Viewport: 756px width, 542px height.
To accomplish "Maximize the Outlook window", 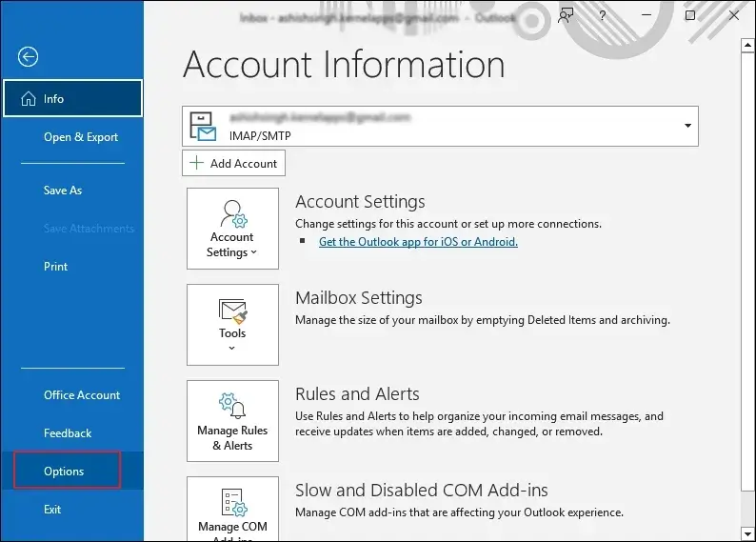I will pos(690,15).
